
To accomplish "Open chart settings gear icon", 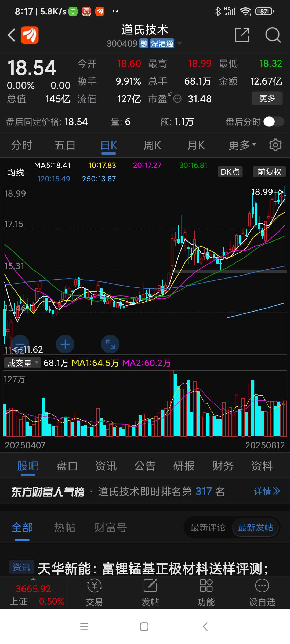I will [x=275, y=145].
